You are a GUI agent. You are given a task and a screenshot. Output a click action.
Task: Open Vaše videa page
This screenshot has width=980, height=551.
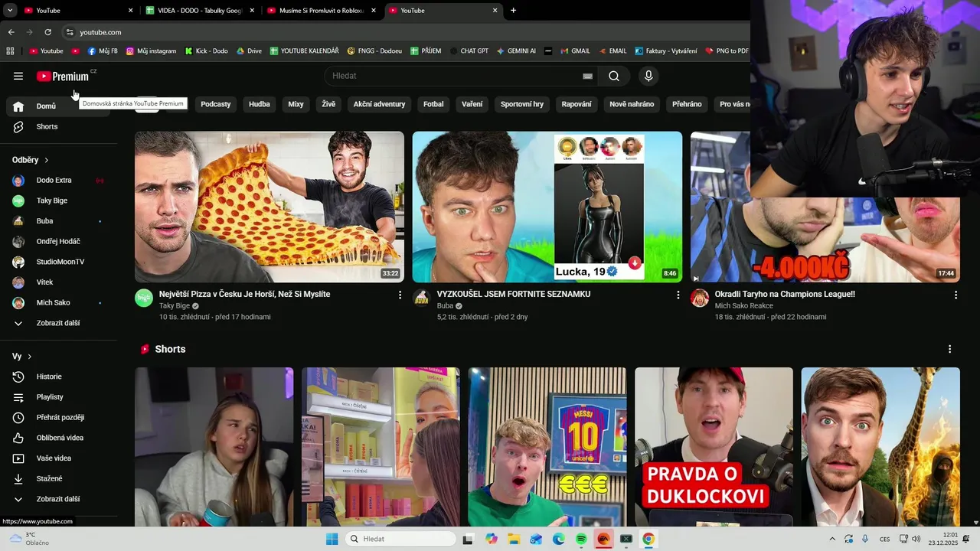58,458
